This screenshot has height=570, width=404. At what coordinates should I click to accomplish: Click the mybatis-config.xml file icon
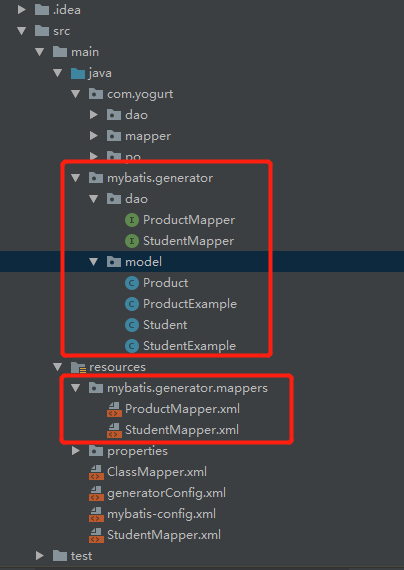click(x=96, y=514)
